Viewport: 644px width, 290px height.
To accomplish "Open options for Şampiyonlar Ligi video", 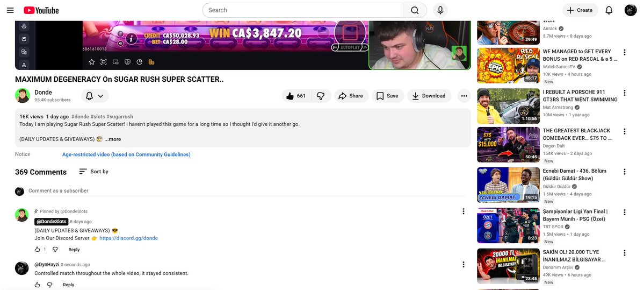I will (624, 213).
